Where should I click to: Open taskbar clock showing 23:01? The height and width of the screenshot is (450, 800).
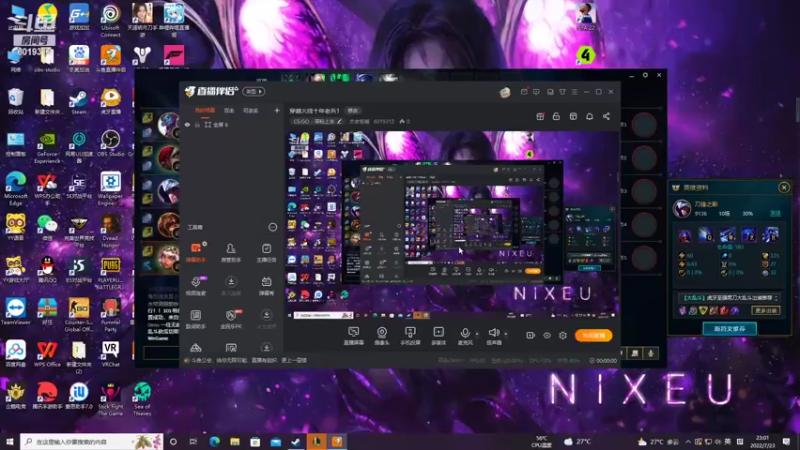coord(762,441)
